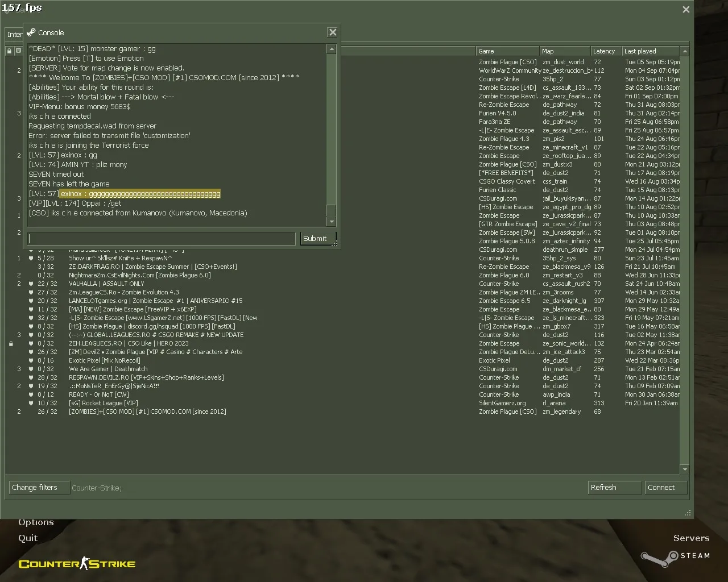Viewport: 728px width, 582px height.
Task: Connect to the selected server
Action: [665, 488]
